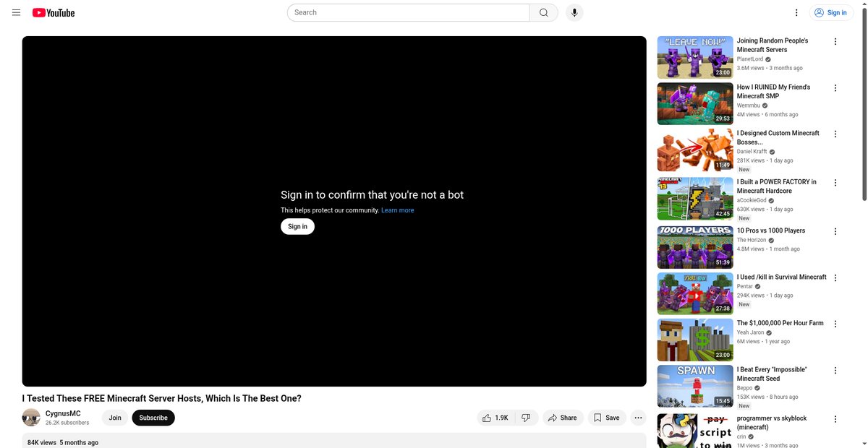Open settings three-dot menu in header

(x=796, y=12)
